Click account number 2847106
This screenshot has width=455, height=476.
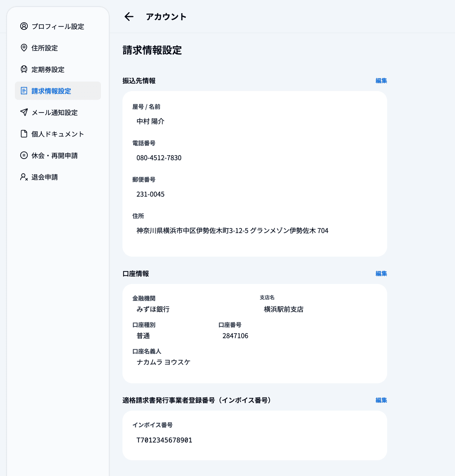[x=235, y=336]
